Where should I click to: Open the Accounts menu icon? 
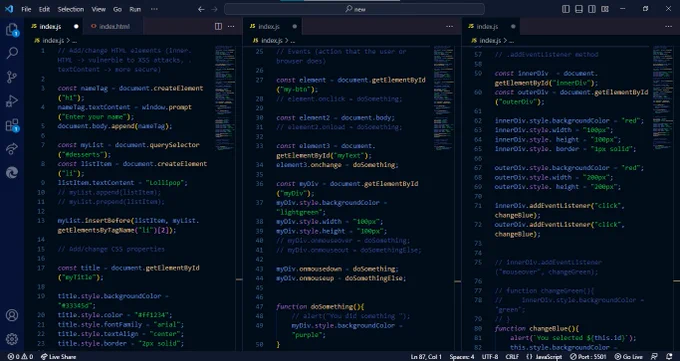(12, 315)
